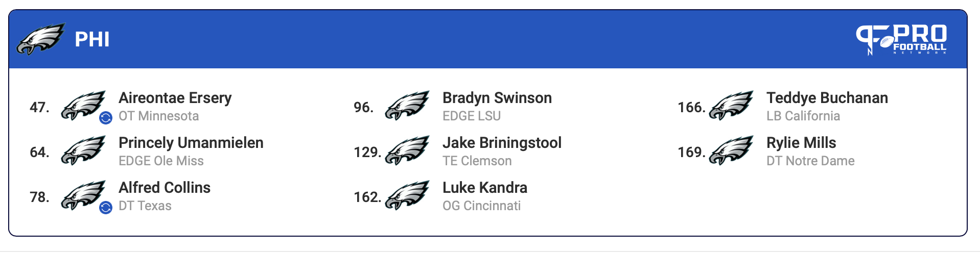
Task: Select Bradyn Swinson's name
Action: pos(497,98)
